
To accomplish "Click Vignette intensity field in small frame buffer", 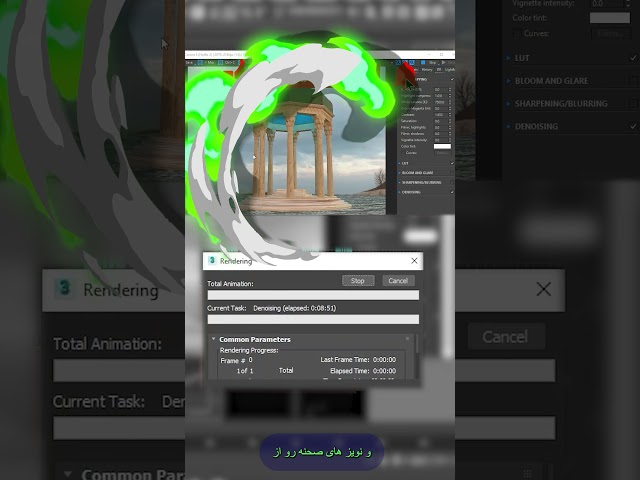I will pos(441,140).
